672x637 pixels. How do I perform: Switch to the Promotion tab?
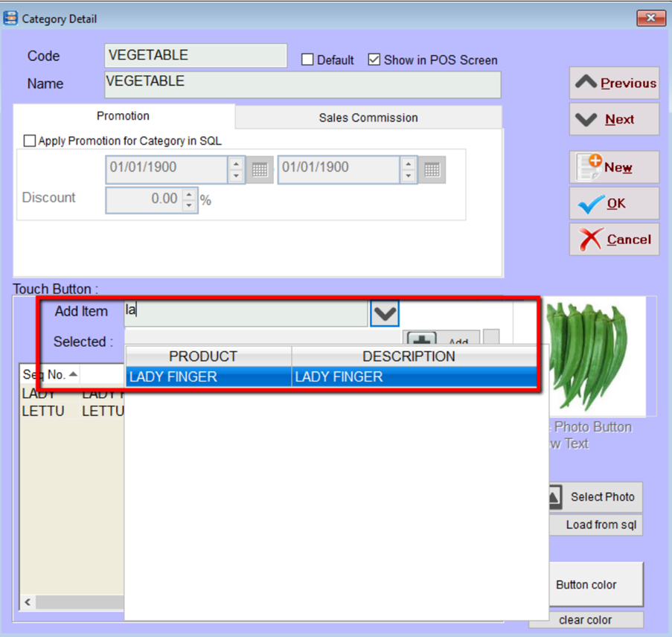123,116
